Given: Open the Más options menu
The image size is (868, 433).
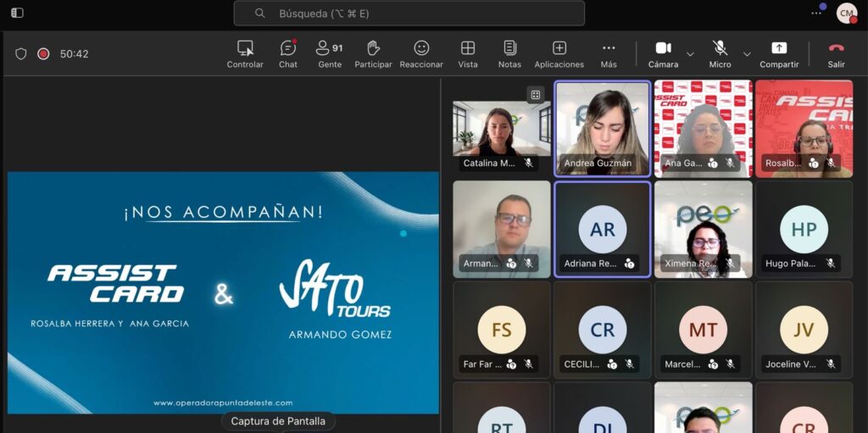Looking at the screenshot, I should [609, 54].
